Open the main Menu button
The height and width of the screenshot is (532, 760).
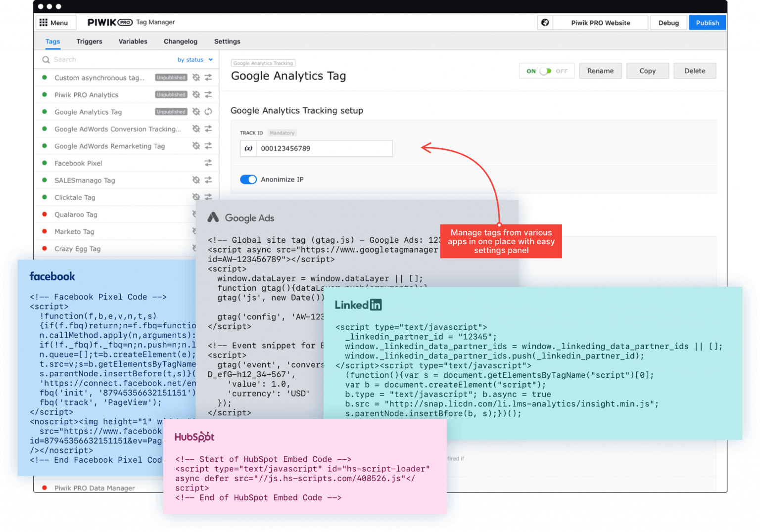point(56,23)
